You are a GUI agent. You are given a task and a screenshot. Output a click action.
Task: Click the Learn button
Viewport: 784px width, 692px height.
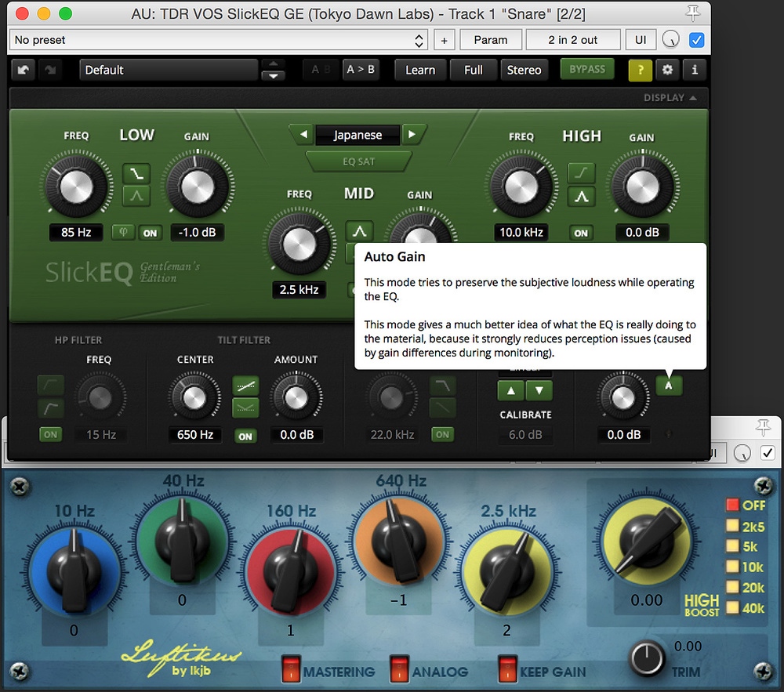[x=420, y=70]
